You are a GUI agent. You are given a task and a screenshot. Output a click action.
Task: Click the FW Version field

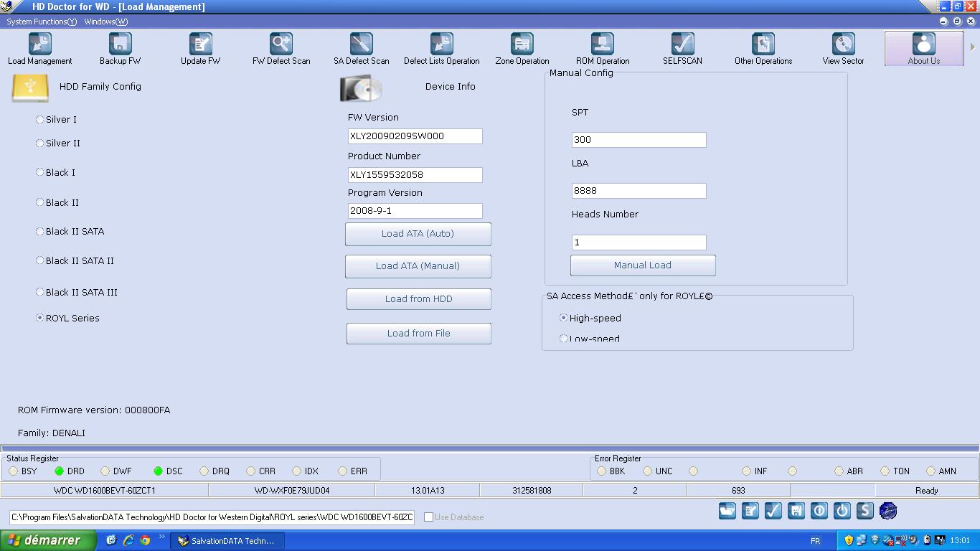[415, 136]
